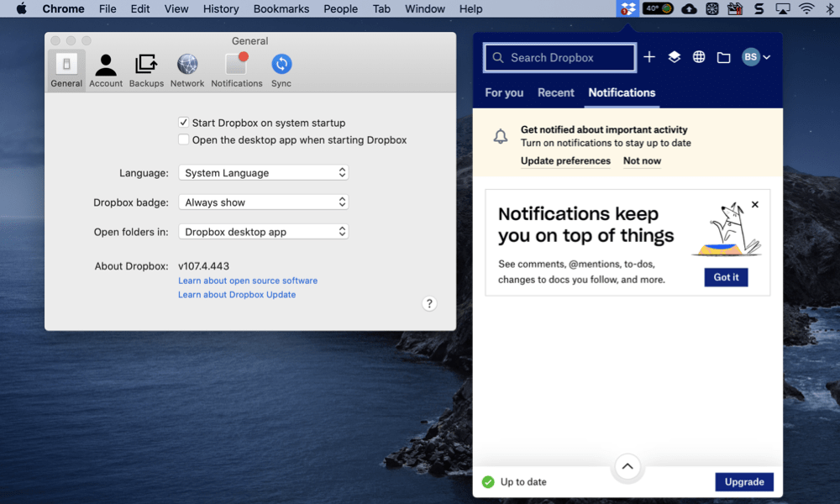The height and width of the screenshot is (504, 840).
Task: Click the Up to date status text
Action: [x=523, y=482]
